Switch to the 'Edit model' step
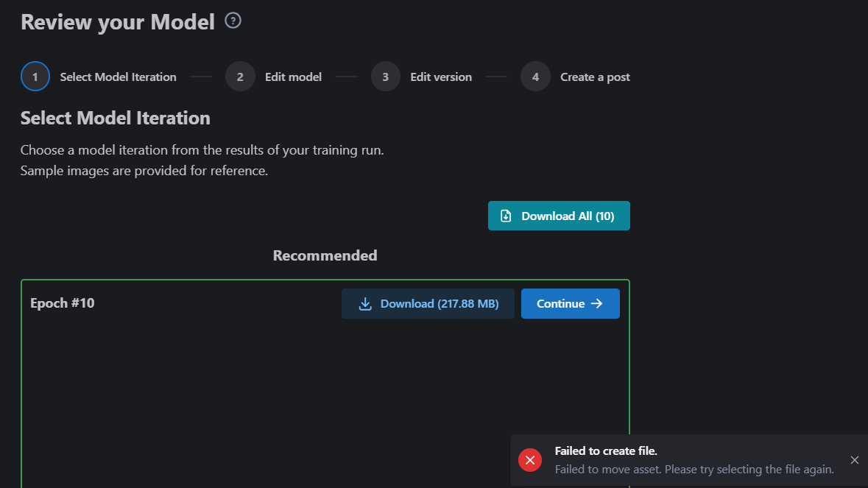The width and height of the screenshot is (868, 488). tap(293, 77)
